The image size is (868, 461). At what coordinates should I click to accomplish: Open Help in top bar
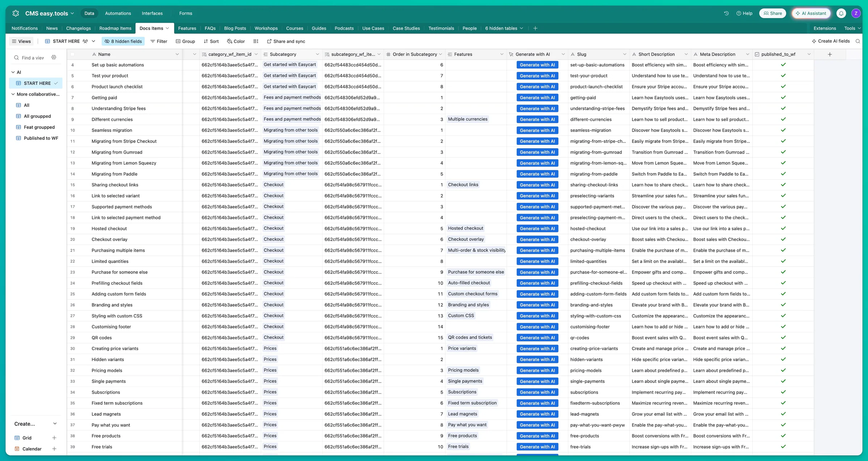coord(744,13)
